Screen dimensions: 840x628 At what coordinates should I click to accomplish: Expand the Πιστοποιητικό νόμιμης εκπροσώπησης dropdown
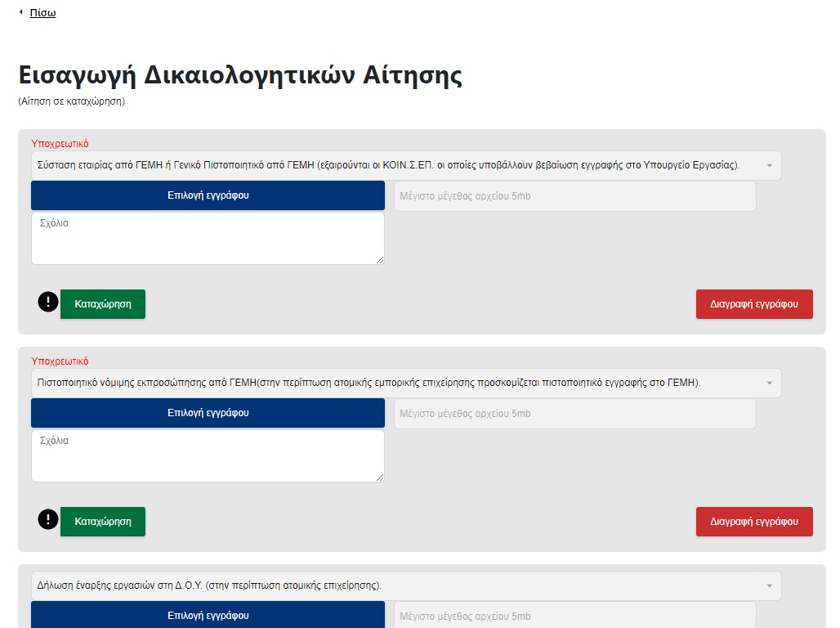[x=405, y=383]
